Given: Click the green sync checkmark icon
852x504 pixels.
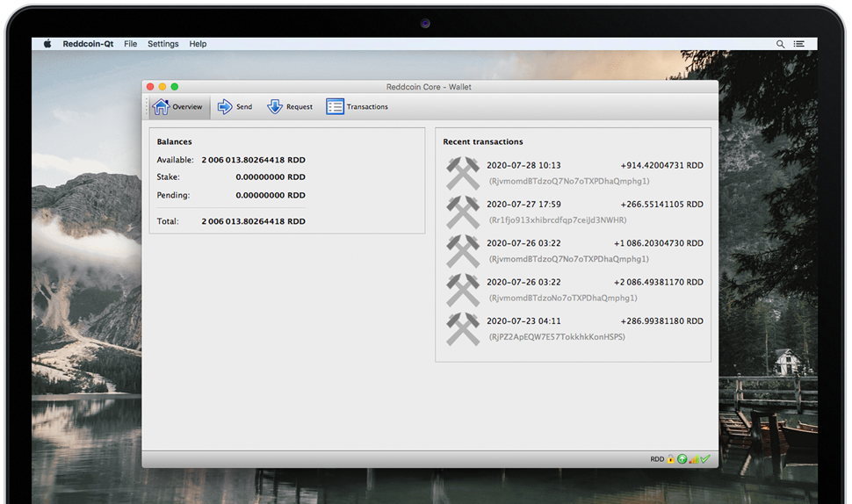Looking at the screenshot, I should 705,459.
